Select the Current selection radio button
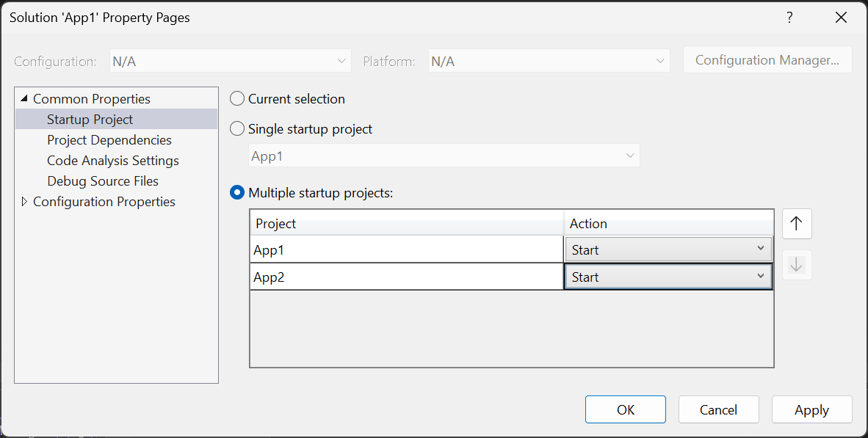Screen dimensions: 868x438 238,99
